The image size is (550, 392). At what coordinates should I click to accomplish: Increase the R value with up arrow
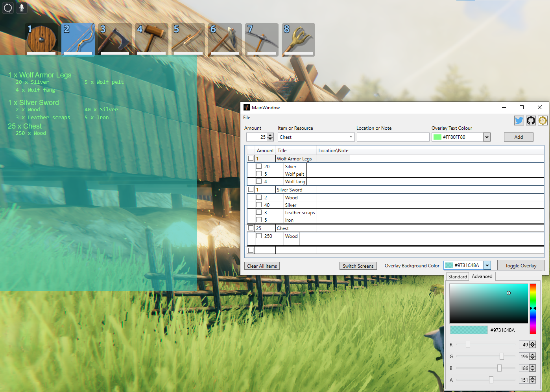[533, 343]
